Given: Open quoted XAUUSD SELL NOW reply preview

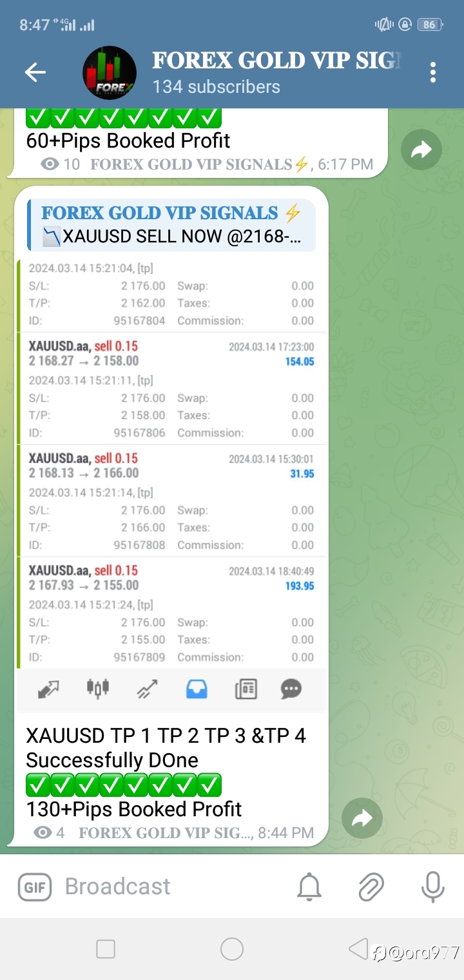Looking at the screenshot, I should [x=171, y=224].
